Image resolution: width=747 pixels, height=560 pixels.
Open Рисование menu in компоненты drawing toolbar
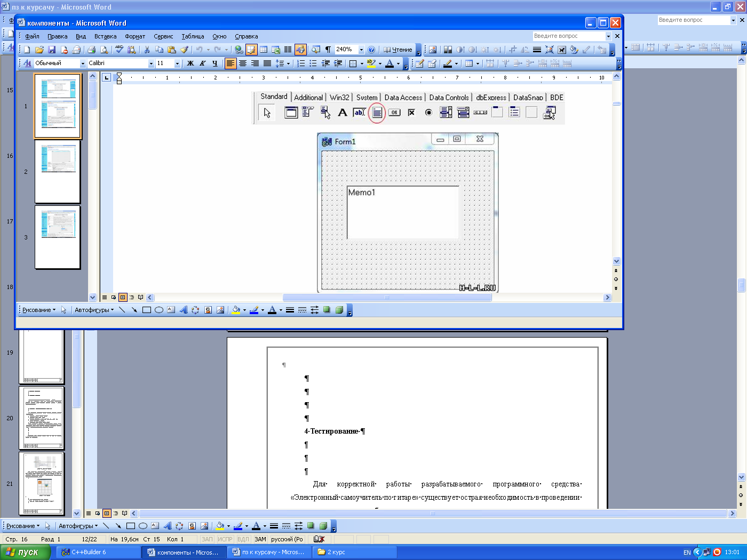(39, 310)
